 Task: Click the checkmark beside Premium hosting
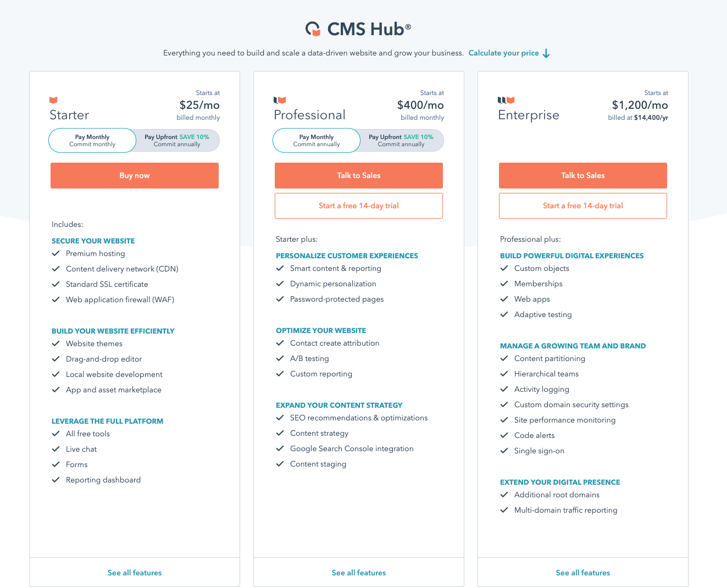click(56, 253)
